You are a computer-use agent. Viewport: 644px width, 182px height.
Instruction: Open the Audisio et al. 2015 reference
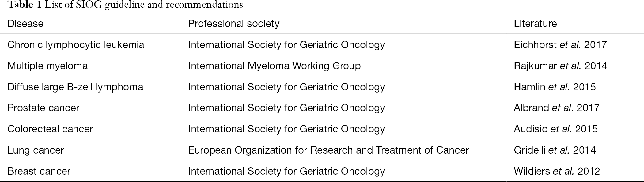coord(556,129)
